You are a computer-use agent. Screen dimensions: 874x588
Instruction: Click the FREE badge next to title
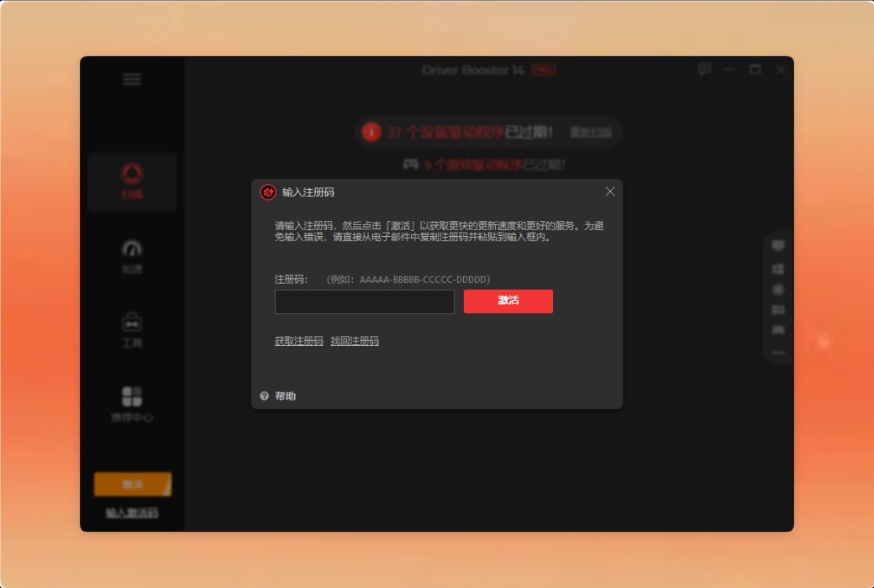543,71
